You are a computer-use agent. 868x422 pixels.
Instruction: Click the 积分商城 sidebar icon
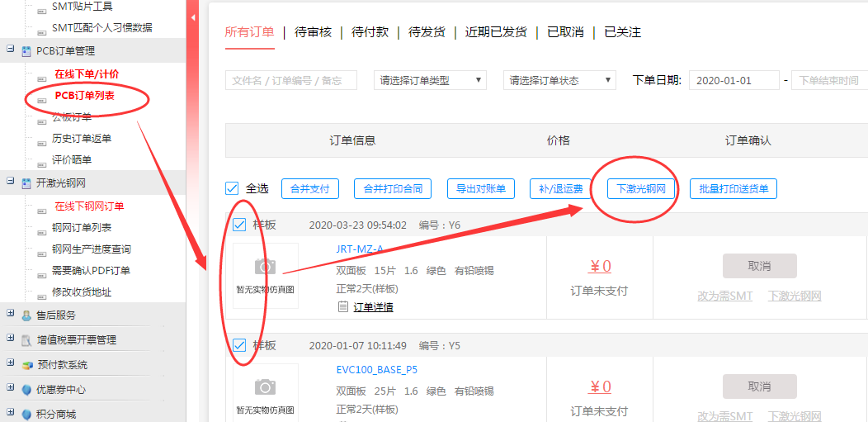[26, 415]
